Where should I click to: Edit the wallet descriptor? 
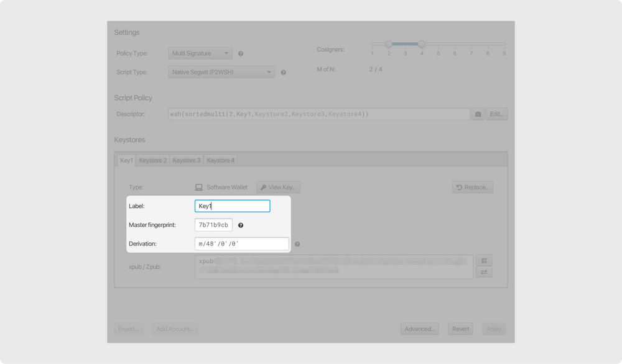(x=497, y=114)
